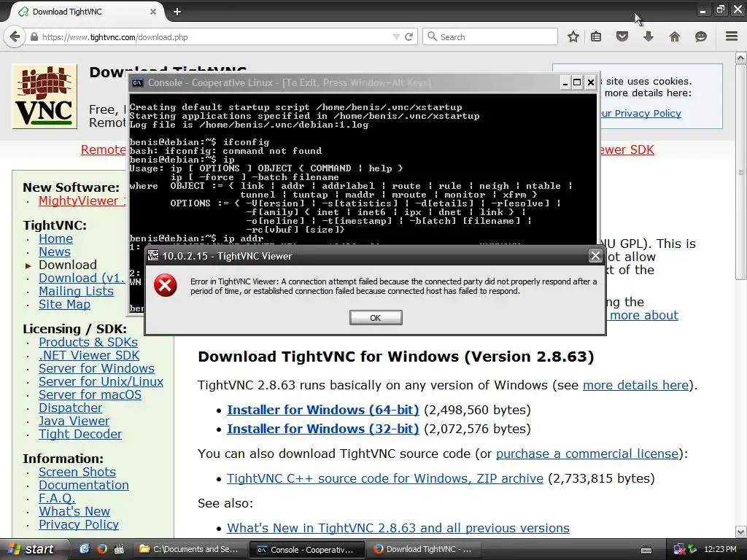
Task: Close the Download TightVNC tab
Action: pyautogui.click(x=153, y=12)
